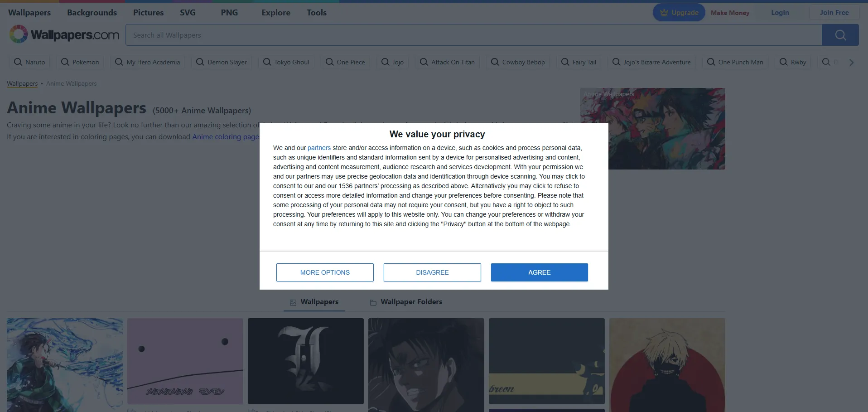Click the Wallpapers.com color wheel logo
Screen dimensions: 868x412
tap(19, 34)
